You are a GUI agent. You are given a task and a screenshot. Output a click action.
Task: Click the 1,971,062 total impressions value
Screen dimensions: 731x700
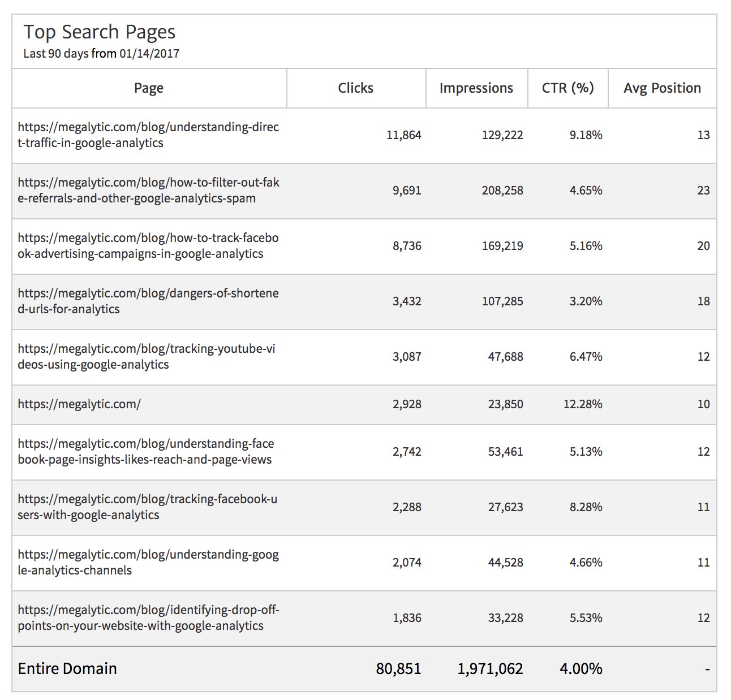(x=490, y=669)
